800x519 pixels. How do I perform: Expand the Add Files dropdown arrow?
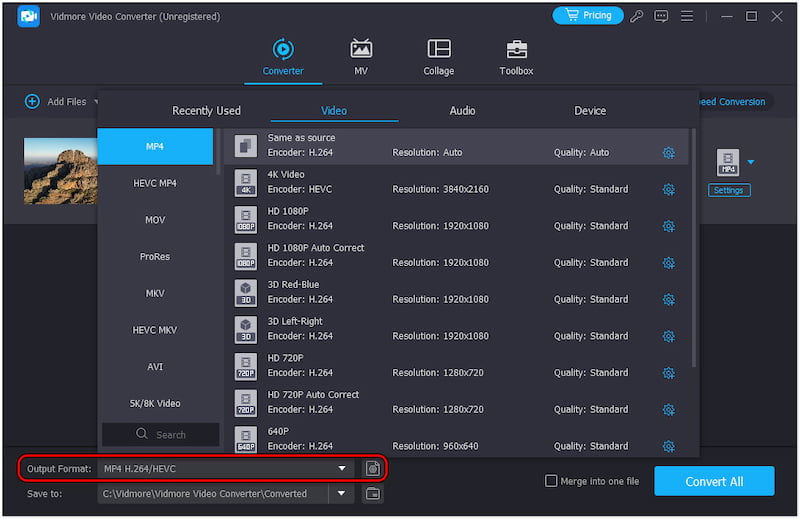coord(97,102)
